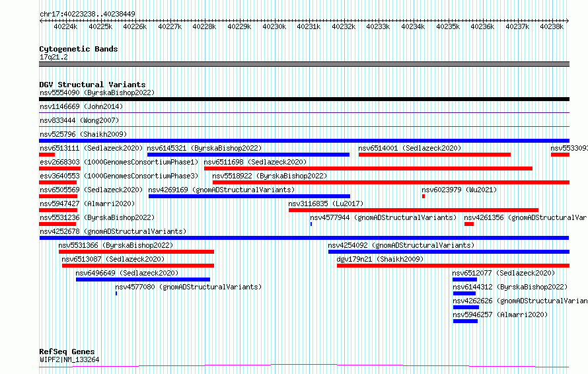Open nsv4261356 variant label

click(x=526, y=217)
